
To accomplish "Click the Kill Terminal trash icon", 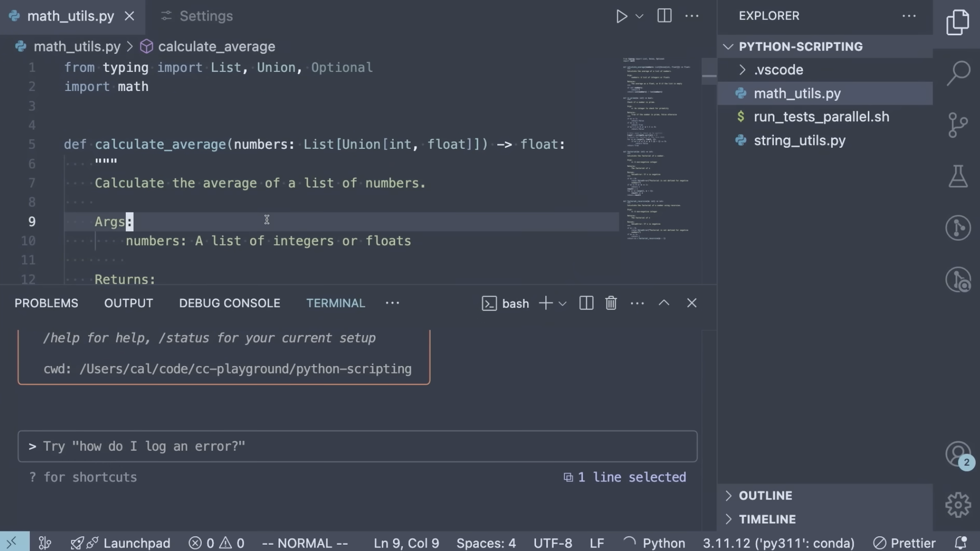I will [x=611, y=303].
